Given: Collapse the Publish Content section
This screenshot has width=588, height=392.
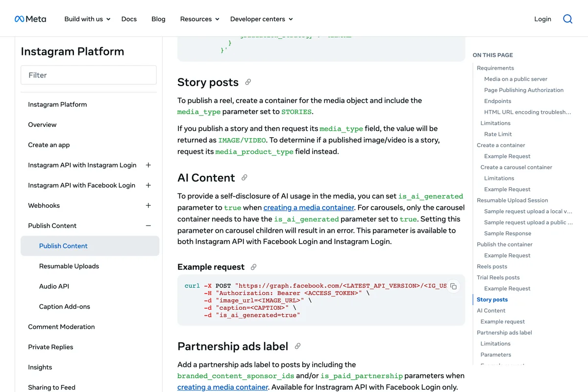Looking at the screenshot, I should point(148,225).
